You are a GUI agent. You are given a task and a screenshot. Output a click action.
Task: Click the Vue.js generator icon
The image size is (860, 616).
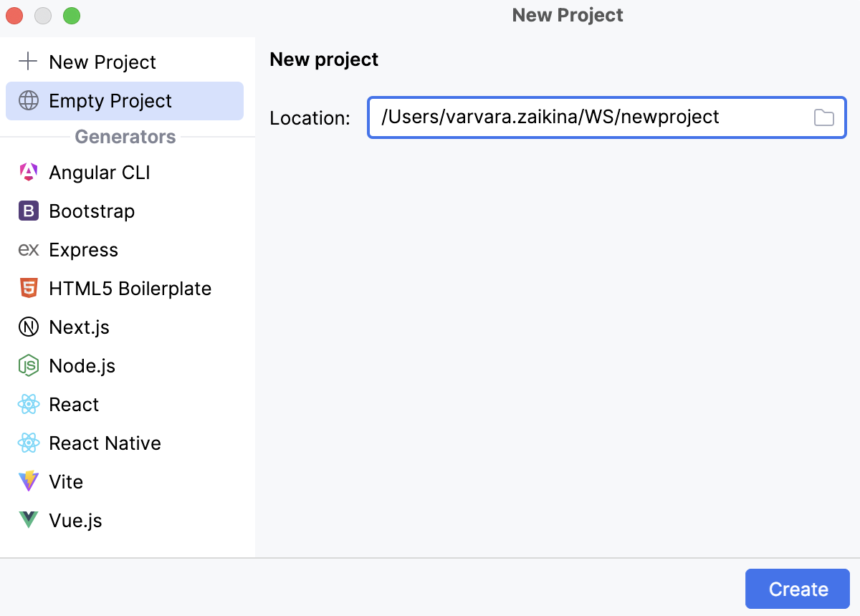click(x=28, y=520)
